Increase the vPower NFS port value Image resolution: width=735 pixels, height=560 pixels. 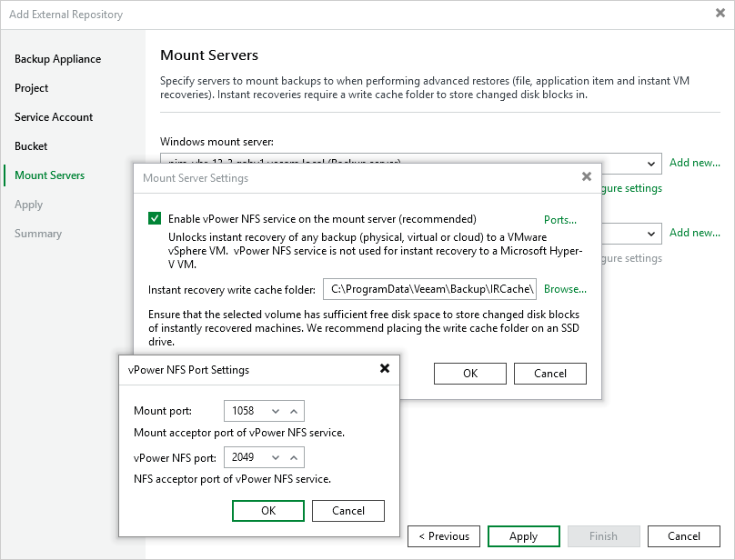click(x=294, y=457)
